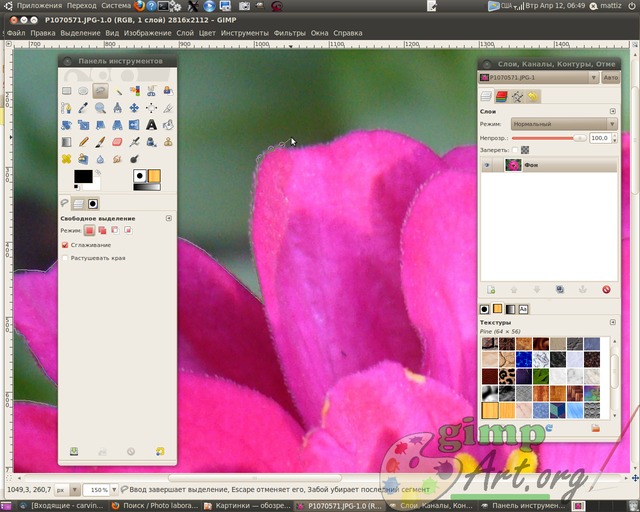Select the Heal tool
This screenshot has height=512, width=640.
point(67,159)
